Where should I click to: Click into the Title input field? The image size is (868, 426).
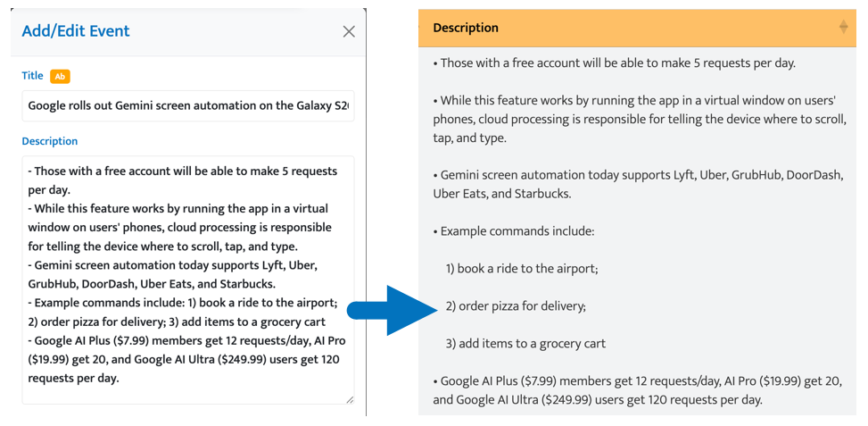(187, 105)
